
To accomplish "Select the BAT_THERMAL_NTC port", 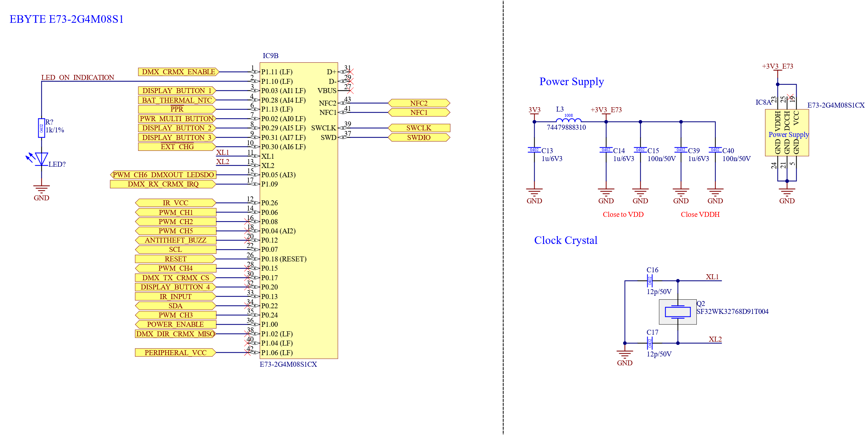I will tap(177, 100).
